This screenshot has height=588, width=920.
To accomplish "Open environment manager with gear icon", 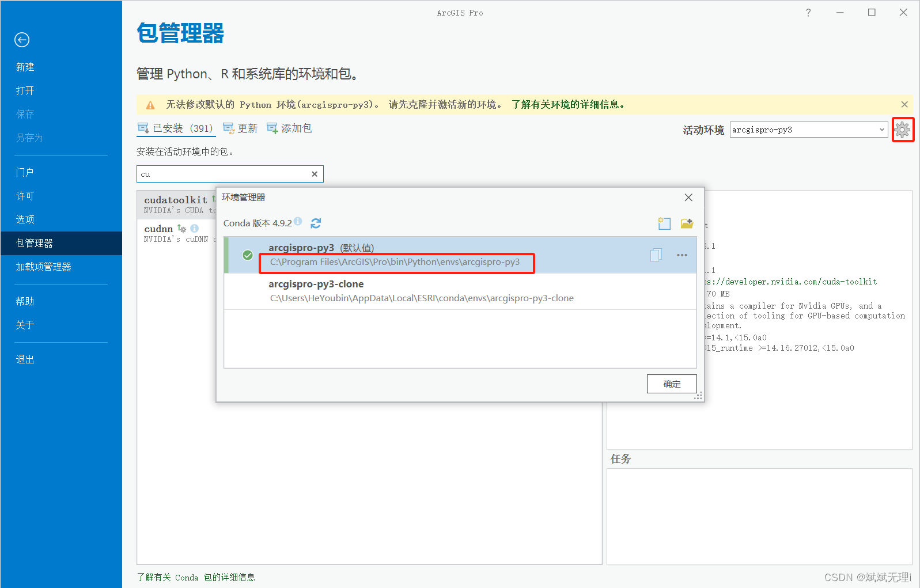I will click(903, 130).
